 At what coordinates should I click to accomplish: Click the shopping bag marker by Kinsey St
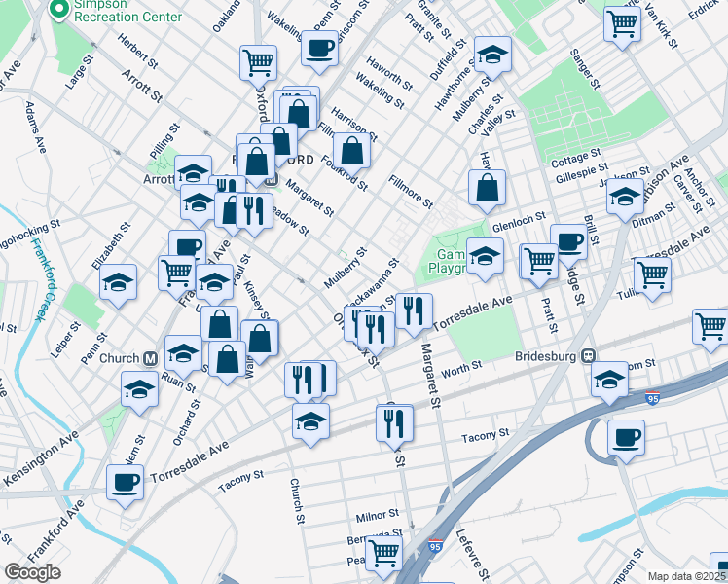pos(260,340)
